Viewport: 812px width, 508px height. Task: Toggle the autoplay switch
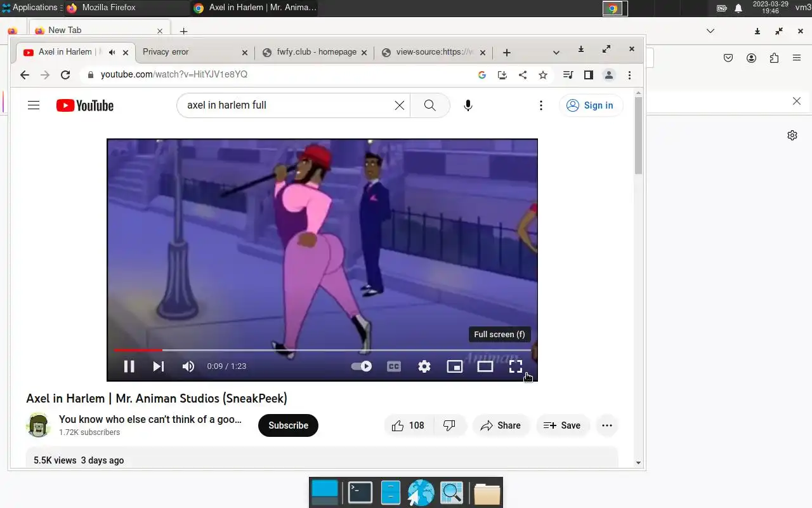[x=362, y=366]
